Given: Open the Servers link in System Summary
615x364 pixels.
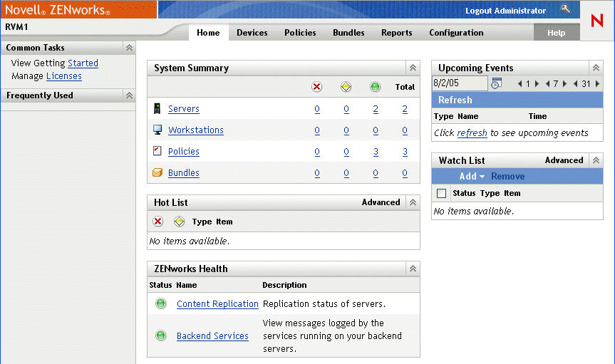Looking at the screenshot, I should (x=184, y=109).
